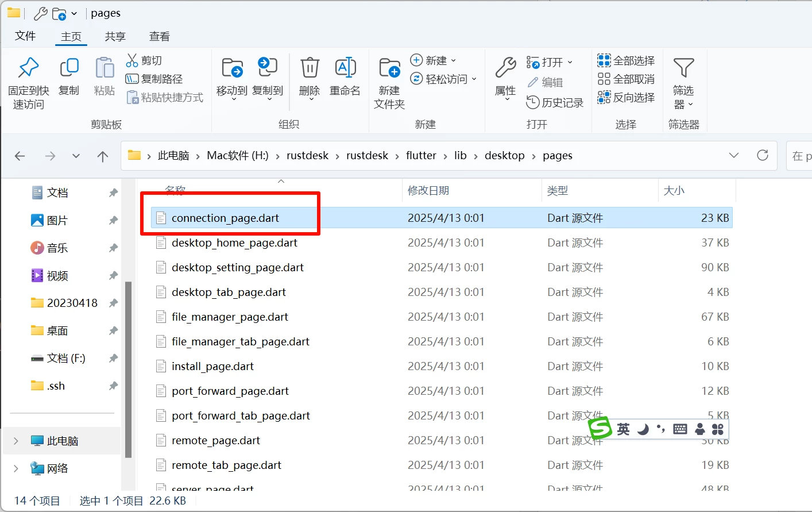Switch to the View ribbon tab
Image resolution: width=812 pixels, height=512 pixels.
[159, 36]
